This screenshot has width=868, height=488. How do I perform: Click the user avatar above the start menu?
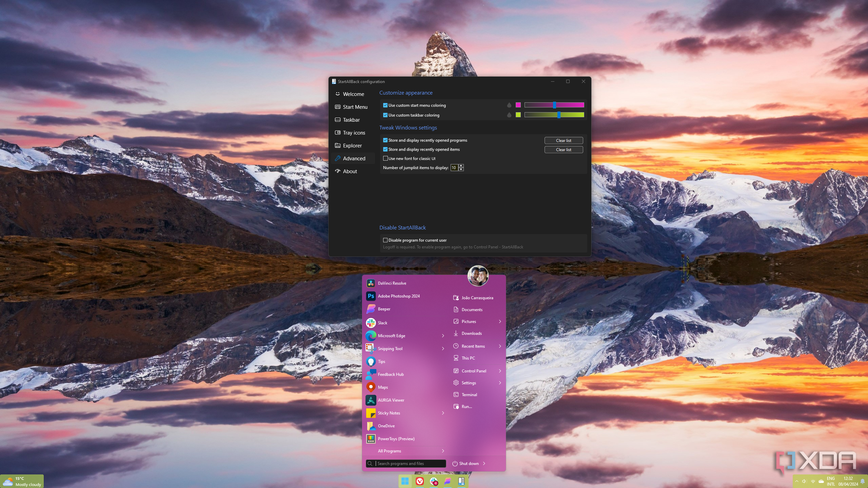[x=477, y=276]
